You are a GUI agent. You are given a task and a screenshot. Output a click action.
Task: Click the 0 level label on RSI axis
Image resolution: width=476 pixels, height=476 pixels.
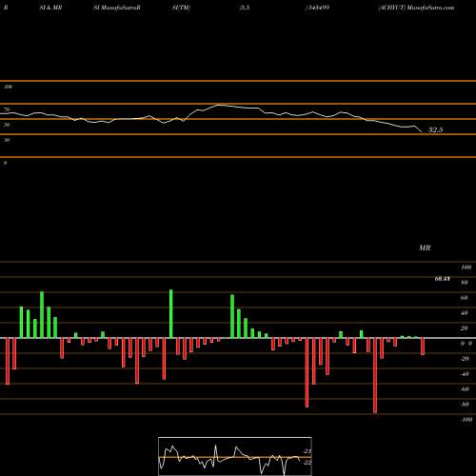pos(5,163)
